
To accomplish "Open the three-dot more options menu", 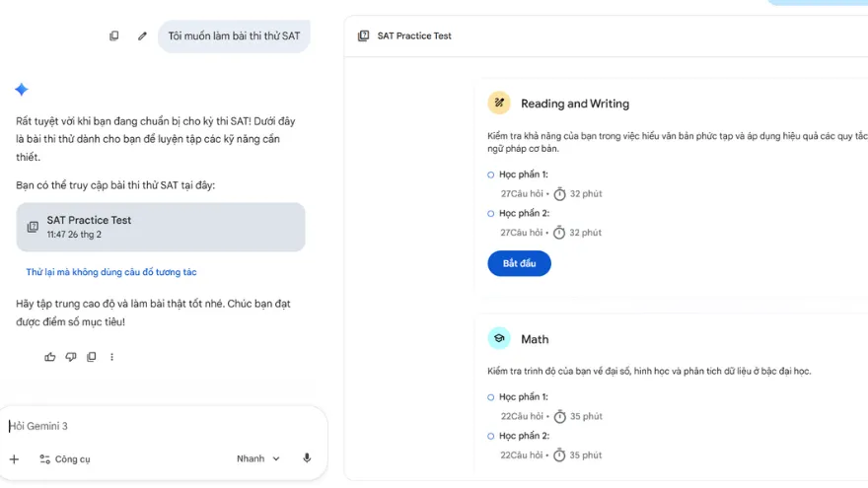I will 111,357.
